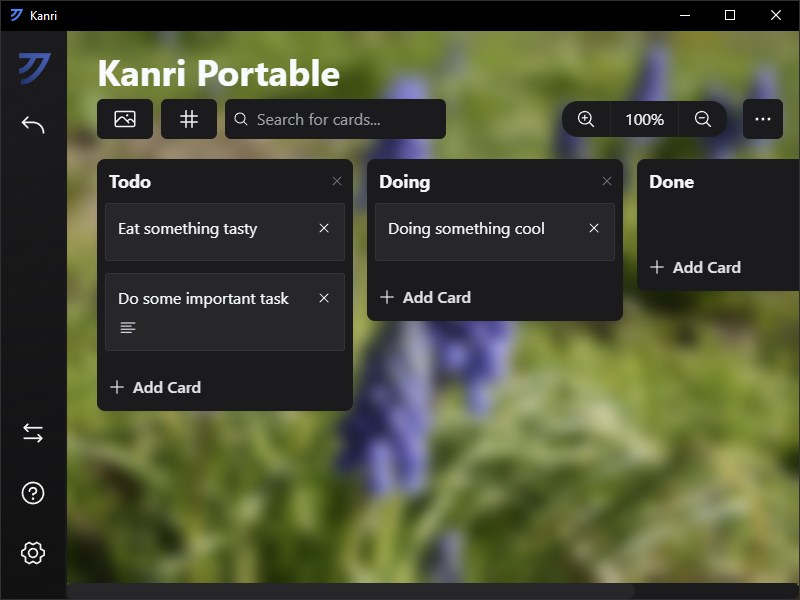The image size is (800, 600).
Task: Click the 'Search for cards...' field
Action: (x=335, y=119)
